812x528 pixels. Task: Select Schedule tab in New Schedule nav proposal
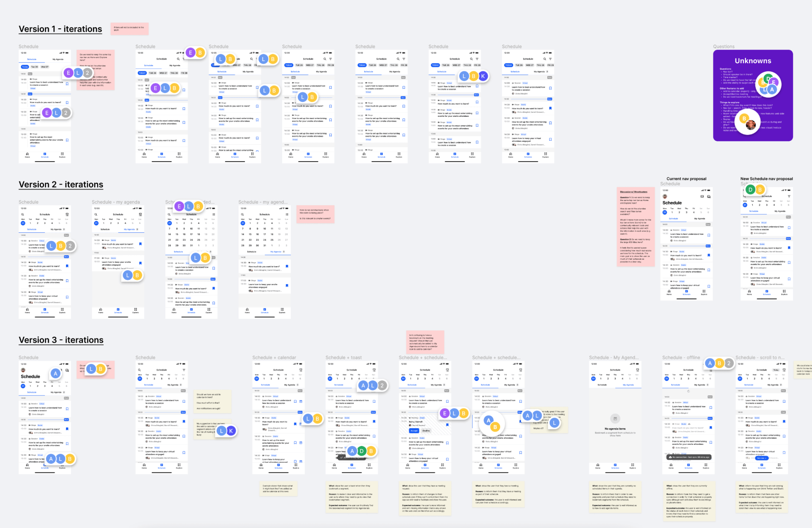[754, 211]
